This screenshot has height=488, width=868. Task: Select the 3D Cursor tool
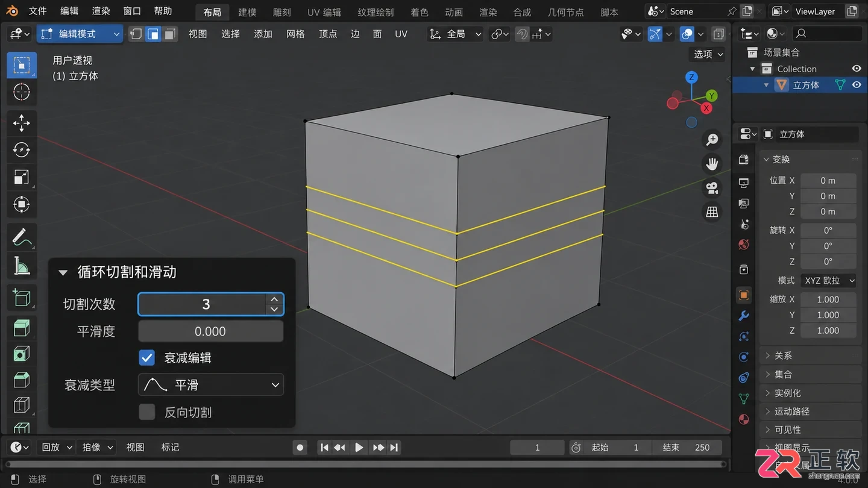click(22, 92)
